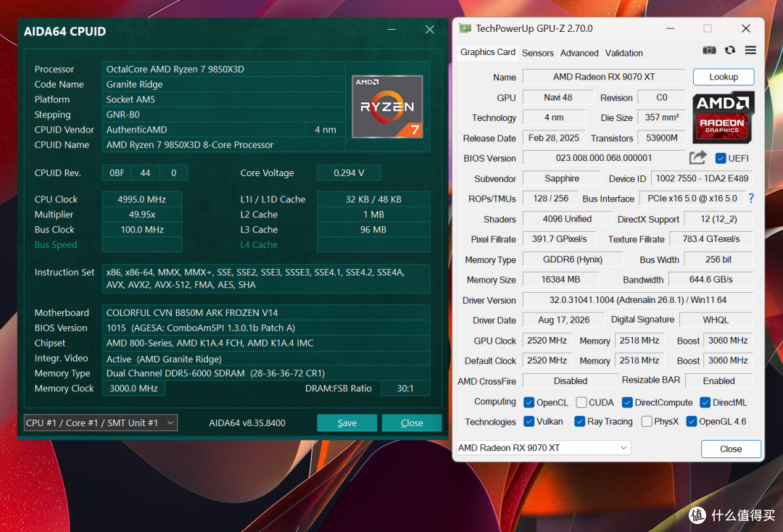Click the Subvendor value Sapphire
This screenshot has width=783, height=532.
562,178
